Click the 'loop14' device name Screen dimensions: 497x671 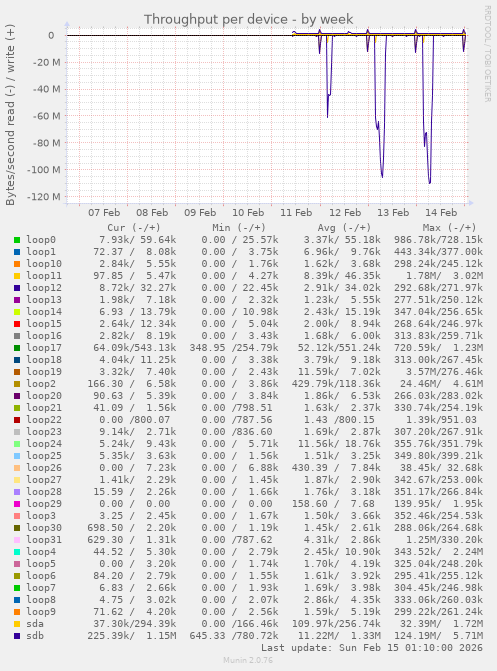click(44, 312)
